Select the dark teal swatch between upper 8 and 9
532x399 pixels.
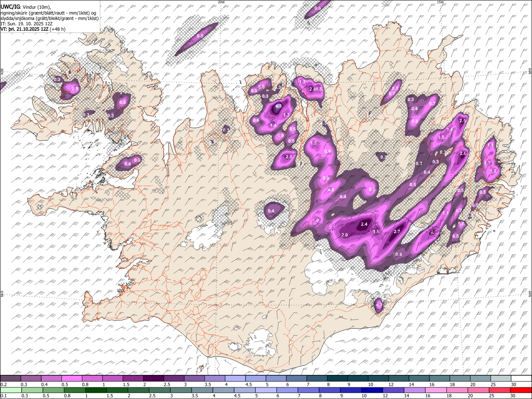(337, 378)
